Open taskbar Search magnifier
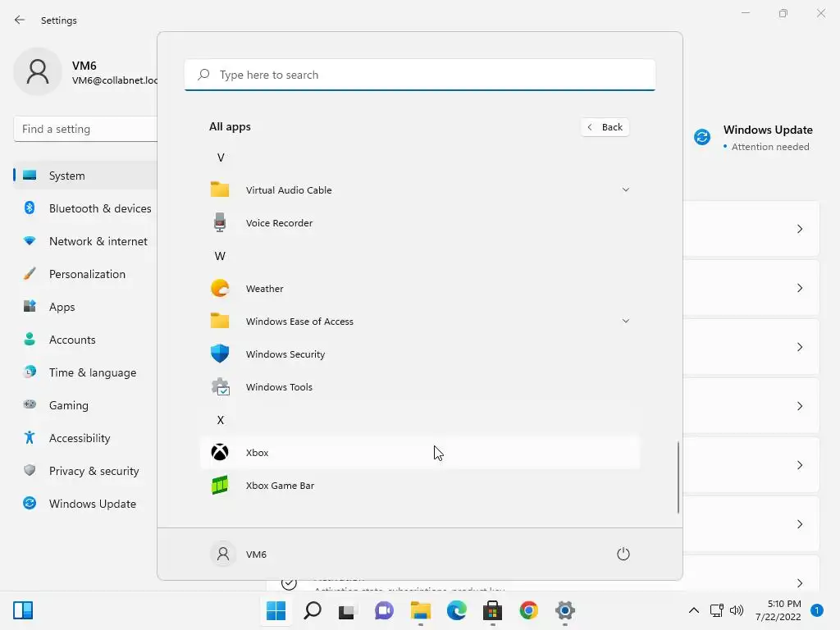Screen dimensions: 840x630 pyautogui.click(x=313, y=610)
